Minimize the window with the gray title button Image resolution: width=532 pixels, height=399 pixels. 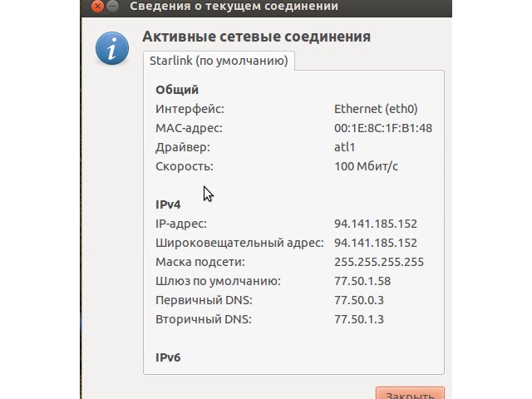tap(113, 6)
